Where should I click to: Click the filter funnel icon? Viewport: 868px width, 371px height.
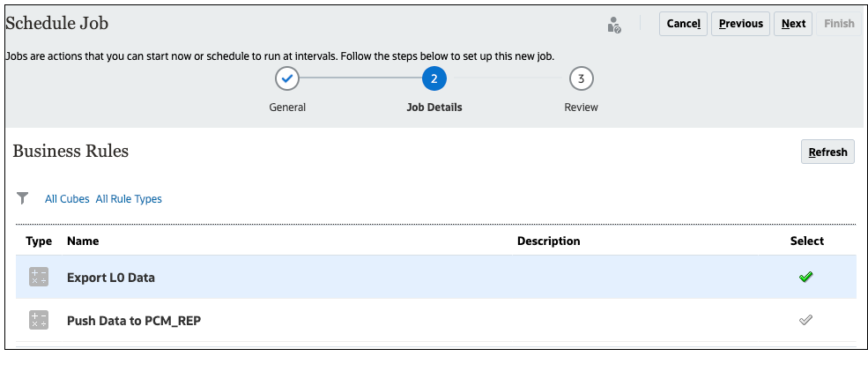click(x=23, y=198)
